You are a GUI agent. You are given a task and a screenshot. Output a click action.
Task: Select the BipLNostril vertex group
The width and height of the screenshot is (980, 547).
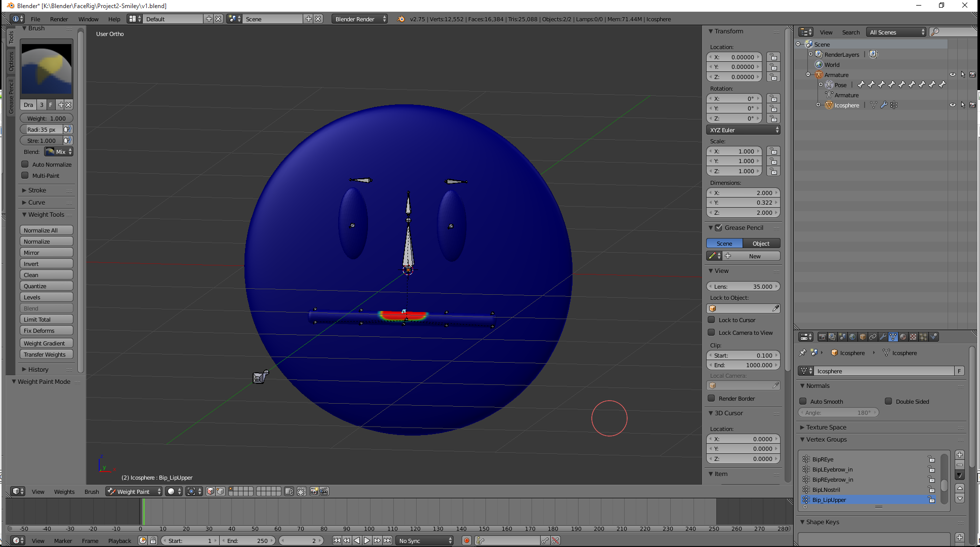click(x=826, y=490)
